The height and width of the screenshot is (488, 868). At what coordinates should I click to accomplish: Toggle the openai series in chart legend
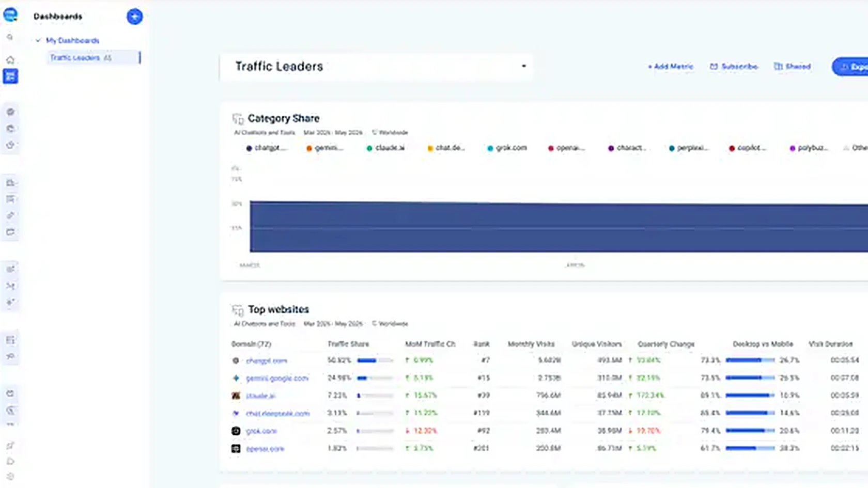[x=566, y=148]
